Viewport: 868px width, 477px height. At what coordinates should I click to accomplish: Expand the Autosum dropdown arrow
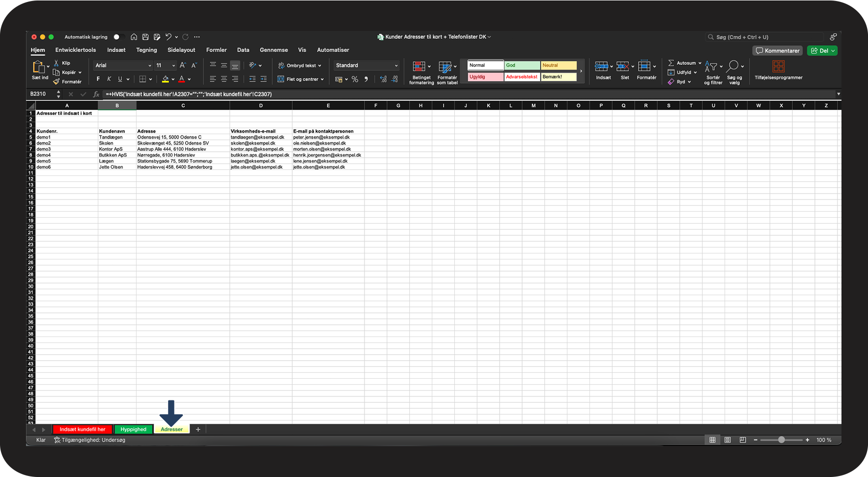700,63
